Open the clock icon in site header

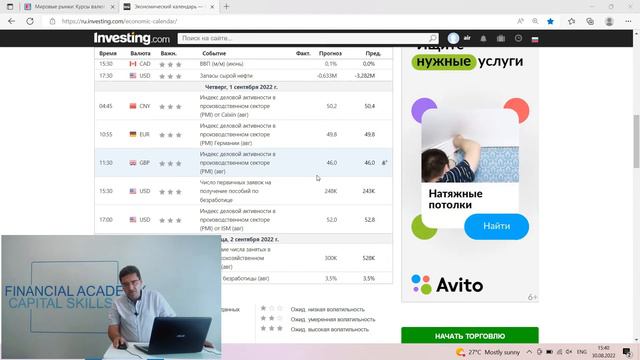tap(518, 38)
